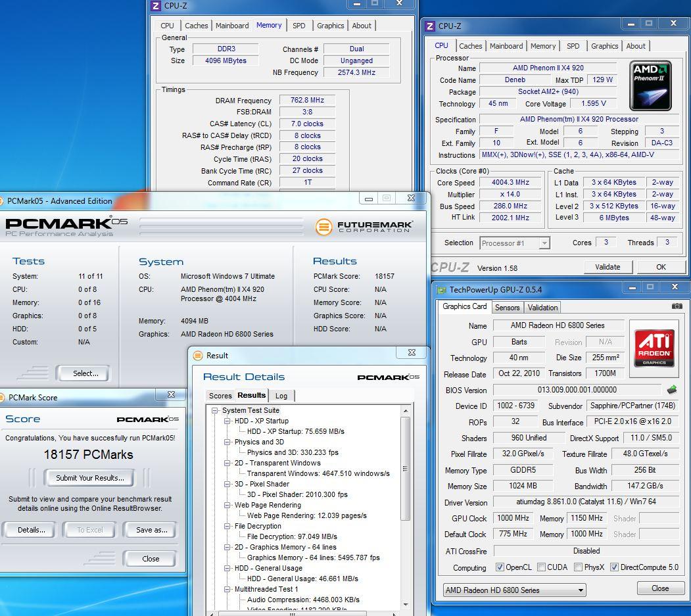
Task: Click the BIOS save chip icon in GPU-Z
Action: pyautogui.click(x=672, y=389)
